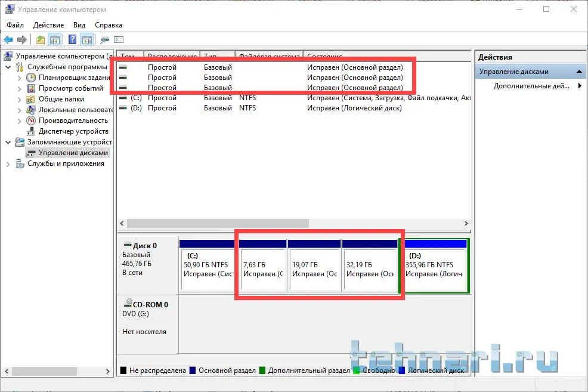Click volume list scrollbar left arrow
Screen dimensions: 588x392
(x=122, y=223)
